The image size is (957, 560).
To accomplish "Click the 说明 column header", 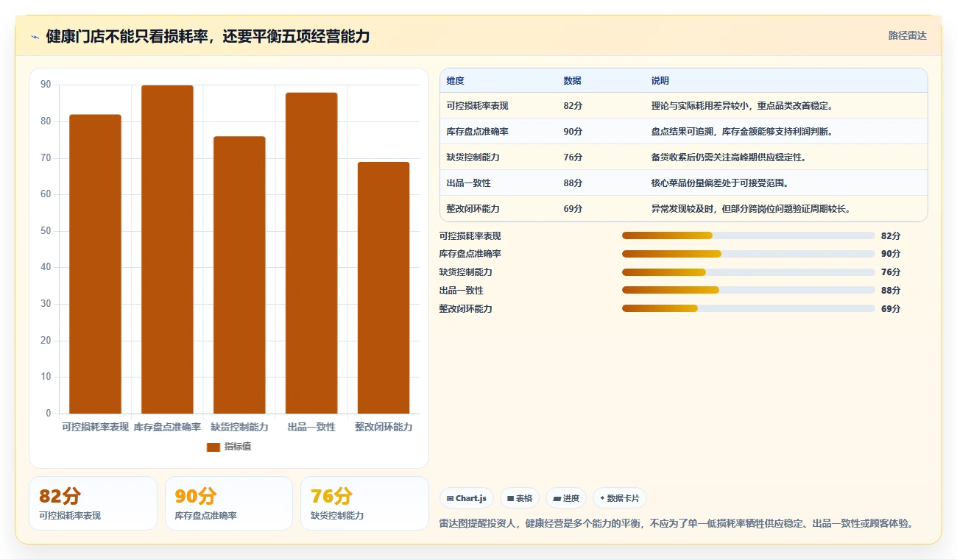I will click(x=660, y=81).
